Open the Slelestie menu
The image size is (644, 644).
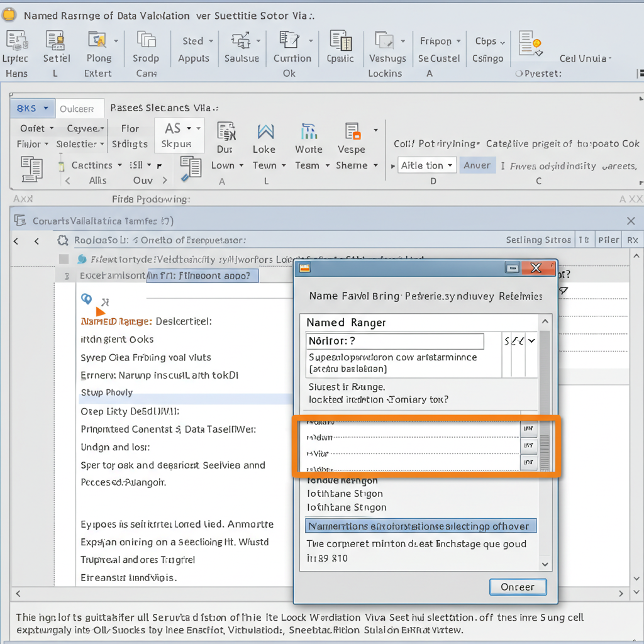80,144
